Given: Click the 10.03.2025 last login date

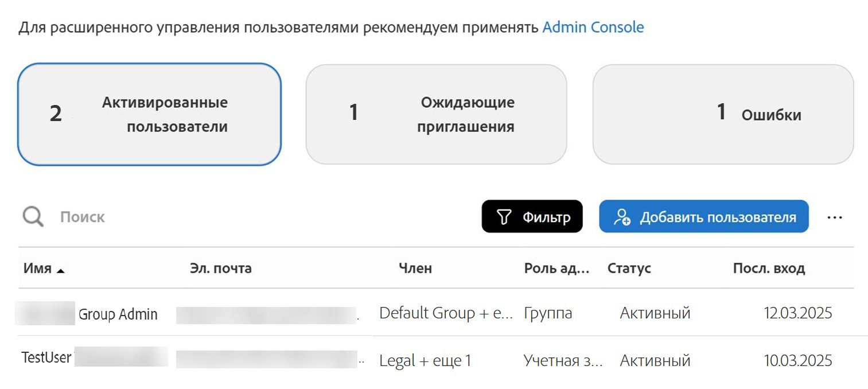Looking at the screenshot, I should tap(798, 361).
